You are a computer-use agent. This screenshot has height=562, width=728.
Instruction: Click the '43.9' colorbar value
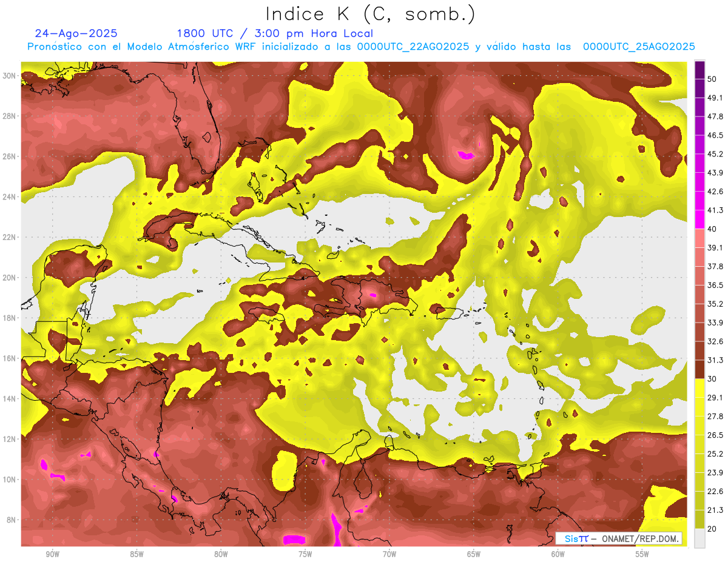coord(715,173)
